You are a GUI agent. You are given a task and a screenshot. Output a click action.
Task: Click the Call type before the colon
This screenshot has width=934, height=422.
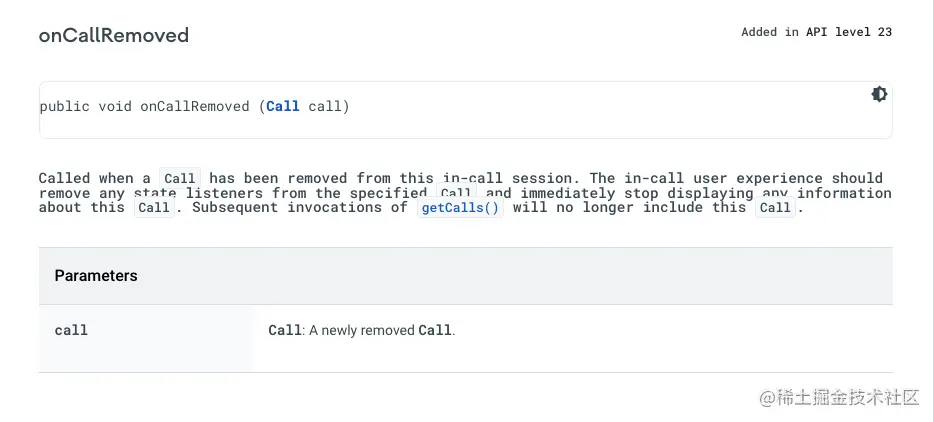point(285,330)
